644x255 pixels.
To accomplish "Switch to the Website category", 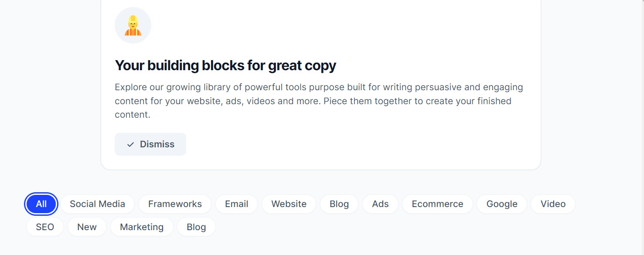I will 289,204.
